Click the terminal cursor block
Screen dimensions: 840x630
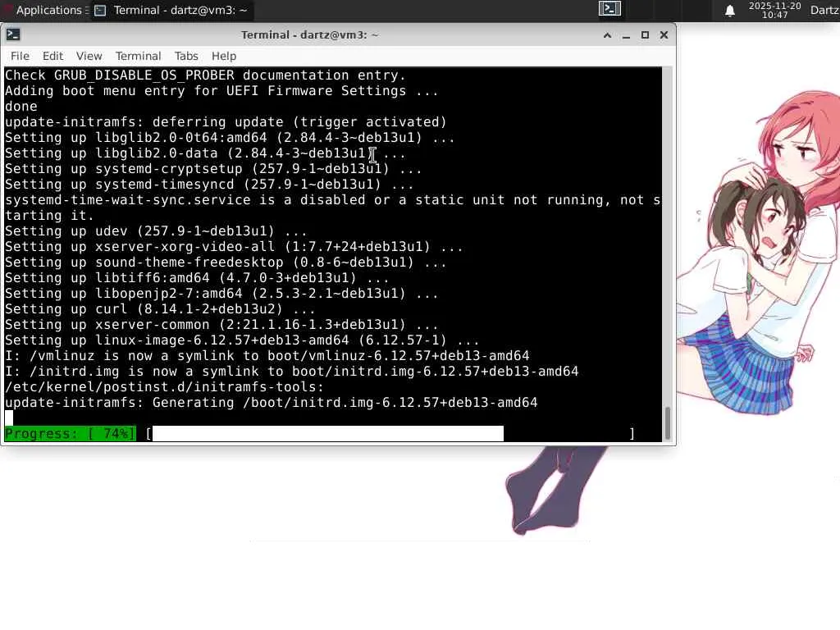click(8, 418)
